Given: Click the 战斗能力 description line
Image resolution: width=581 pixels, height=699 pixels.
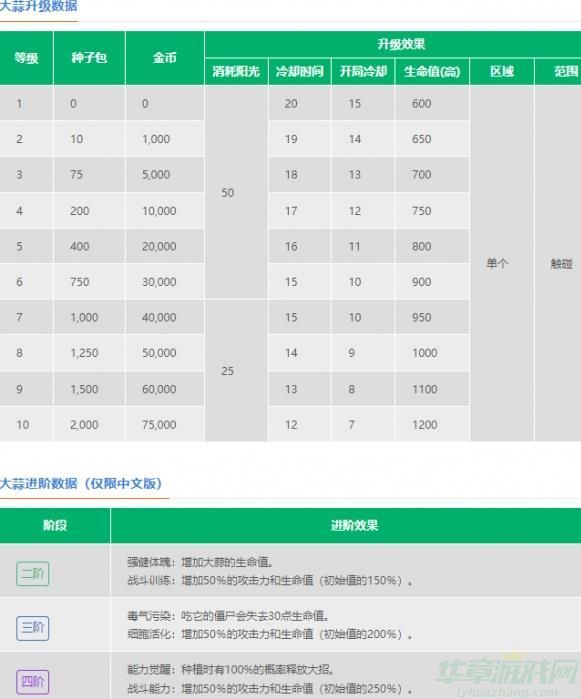Looking at the screenshot, I should coord(270,688).
